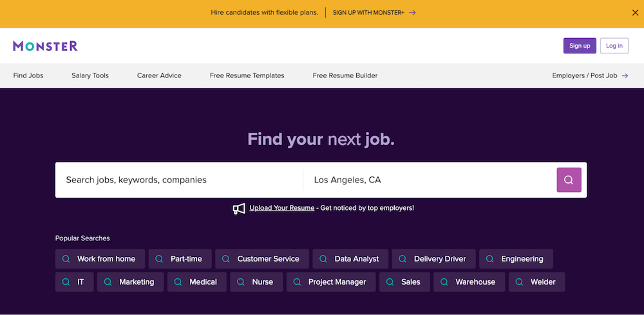Pick the Warehouse search chip
The width and height of the screenshot is (644, 315).
click(469, 282)
